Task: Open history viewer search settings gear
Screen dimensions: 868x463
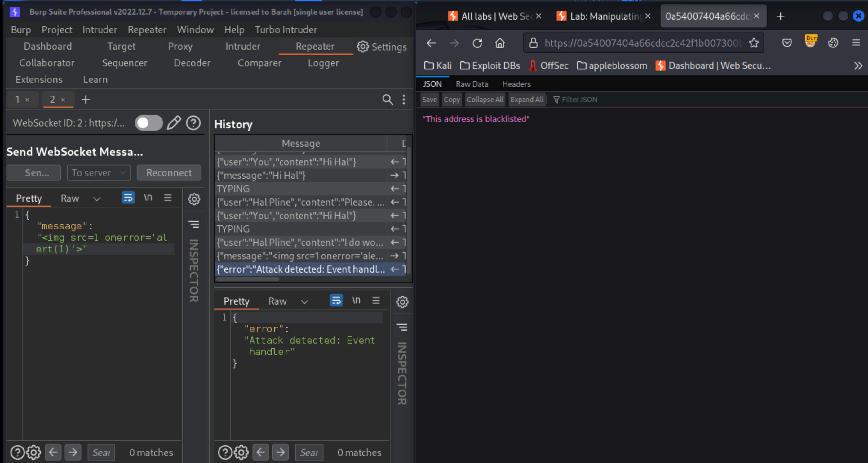Action: (x=241, y=452)
